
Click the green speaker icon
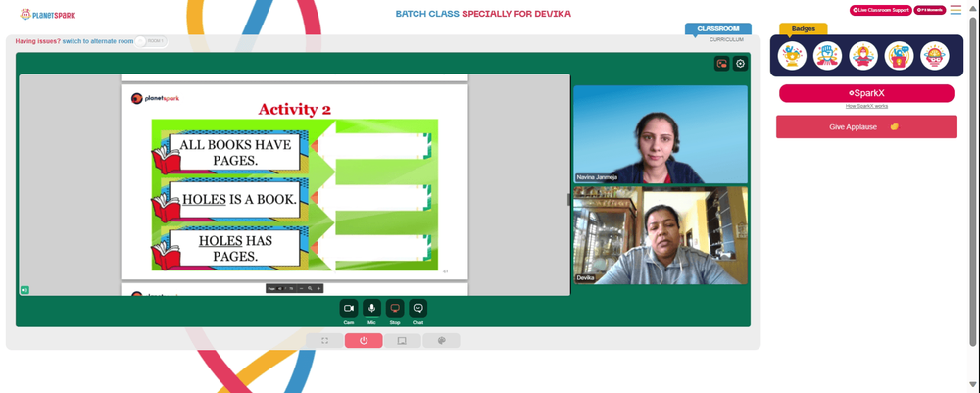coord(24,290)
